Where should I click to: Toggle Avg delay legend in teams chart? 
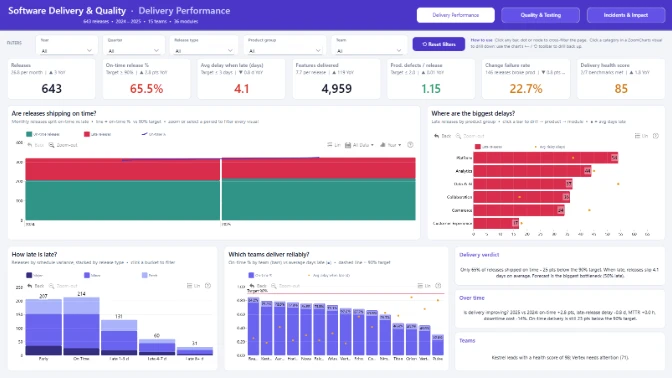(x=329, y=275)
